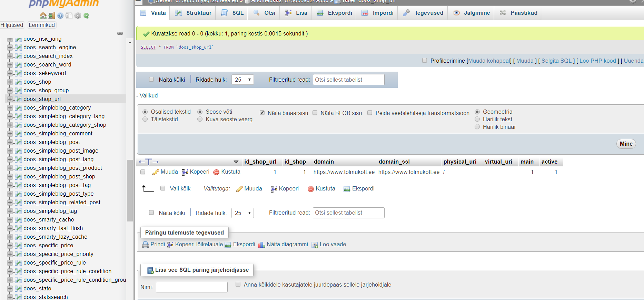The height and width of the screenshot is (300, 644).
Task: Click the home icon in phpMyAdmin sidebar
Action: [x=43, y=15]
